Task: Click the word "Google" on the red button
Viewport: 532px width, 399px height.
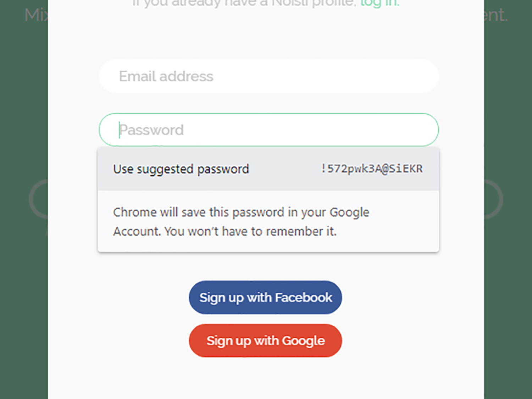Action: (x=304, y=341)
